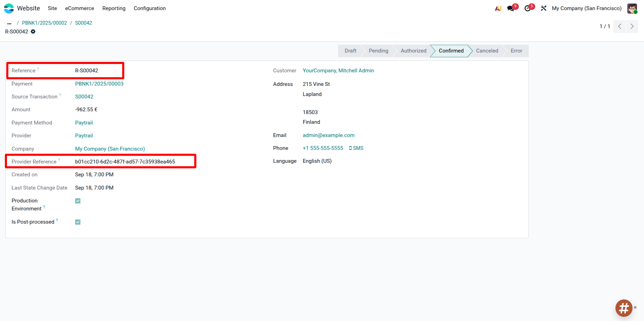Click the Reference field showing R-S00042
The width and height of the screenshot is (644, 321).
(87, 70)
